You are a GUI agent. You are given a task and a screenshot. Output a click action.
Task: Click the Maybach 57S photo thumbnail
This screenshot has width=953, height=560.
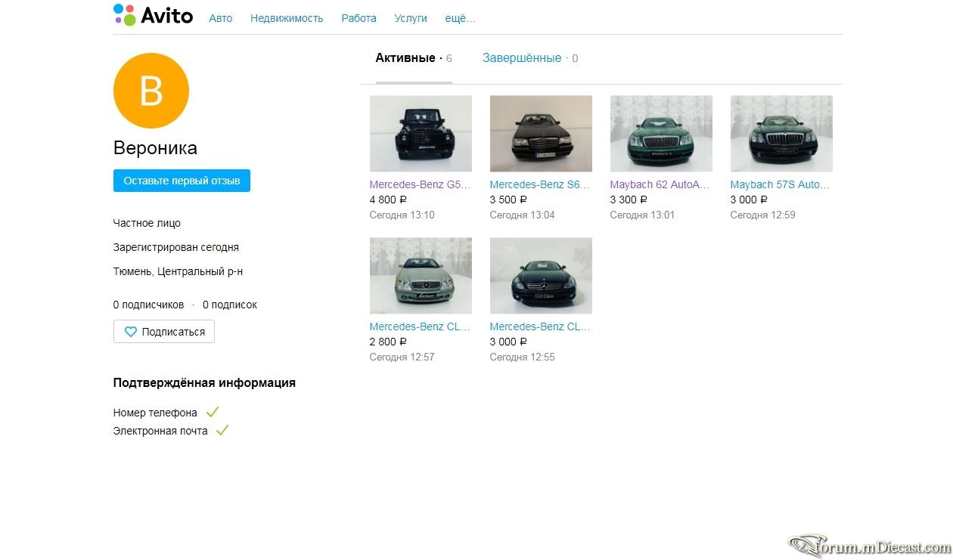click(x=781, y=134)
